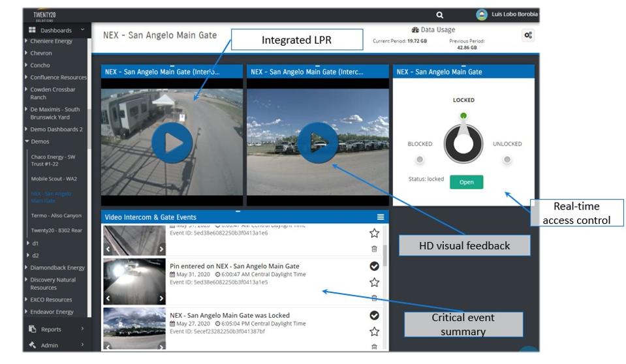Screen dimensions: 626x364
Task: Expand the Concho tree node
Action: pos(26,65)
